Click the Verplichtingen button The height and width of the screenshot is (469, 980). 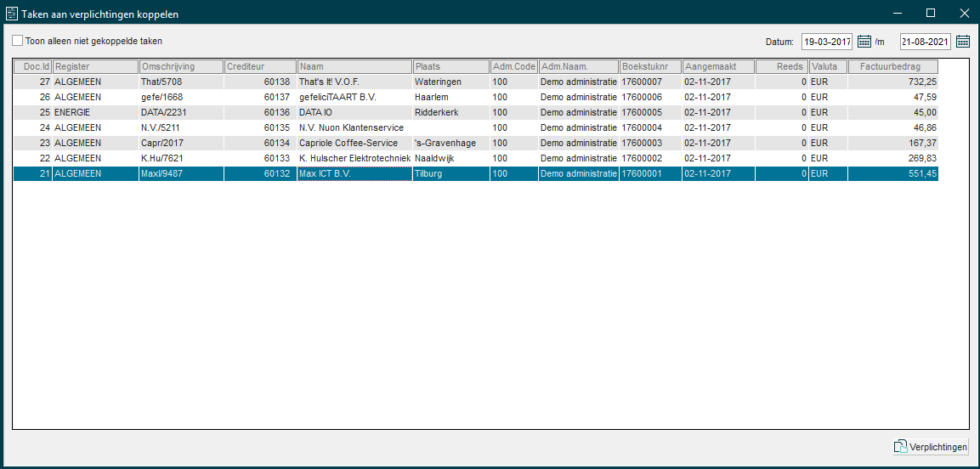(x=930, y=447)
